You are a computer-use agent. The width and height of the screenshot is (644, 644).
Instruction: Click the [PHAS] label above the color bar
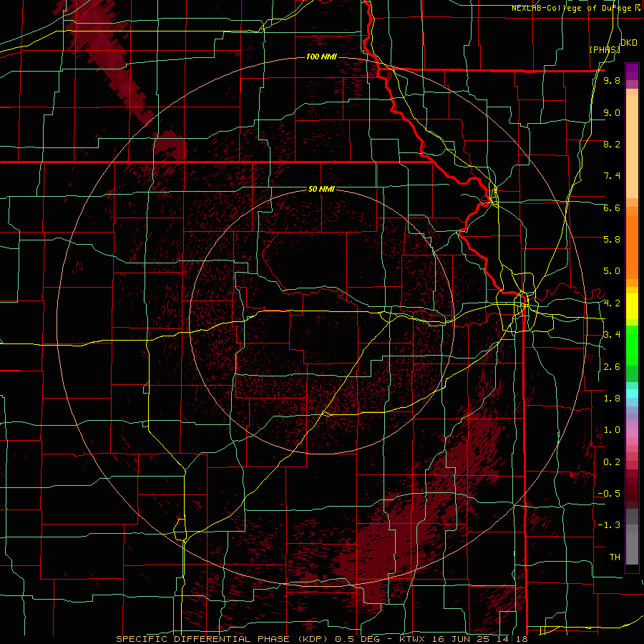[605, 49]
